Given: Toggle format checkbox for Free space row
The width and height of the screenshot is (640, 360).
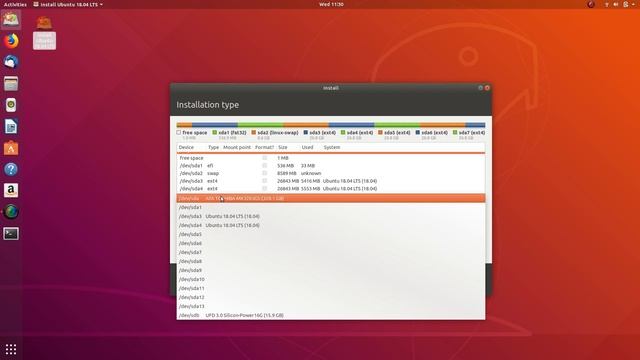Looking at the screenshot, I should point(264,158).
